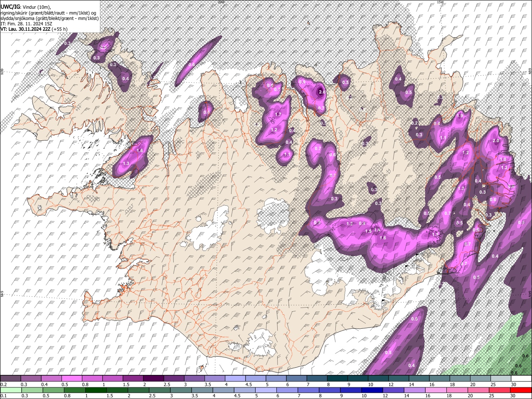Screen dimensions: 532x399
Task: Click the valid time 'VT: Lau. 30.11.2024 22Z'
Action: 26,29
